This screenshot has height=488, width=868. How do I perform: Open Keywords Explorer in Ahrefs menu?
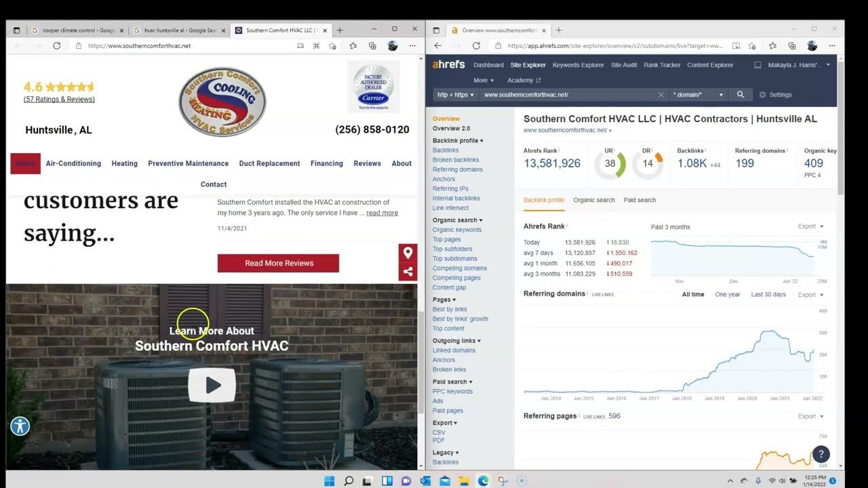[578, 65]
